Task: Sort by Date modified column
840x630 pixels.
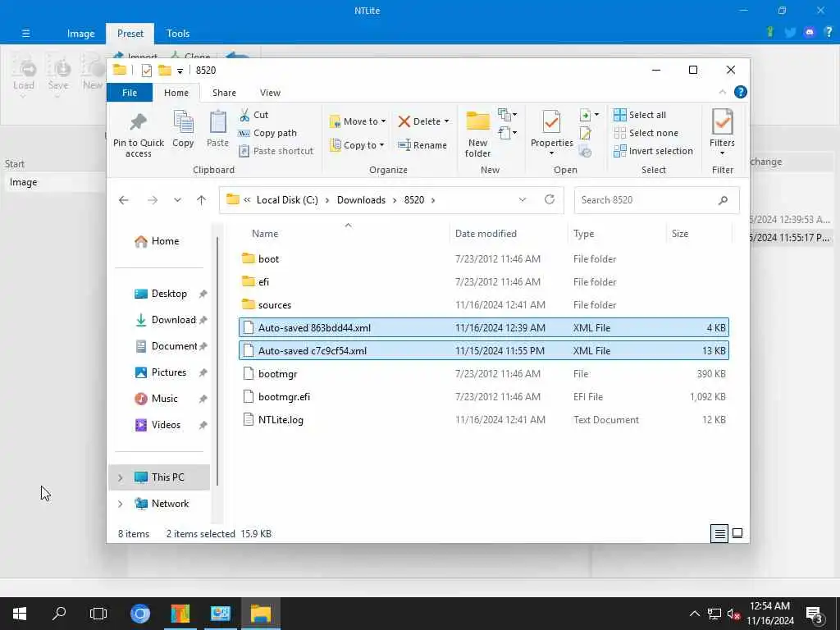Action: (486, 234)
